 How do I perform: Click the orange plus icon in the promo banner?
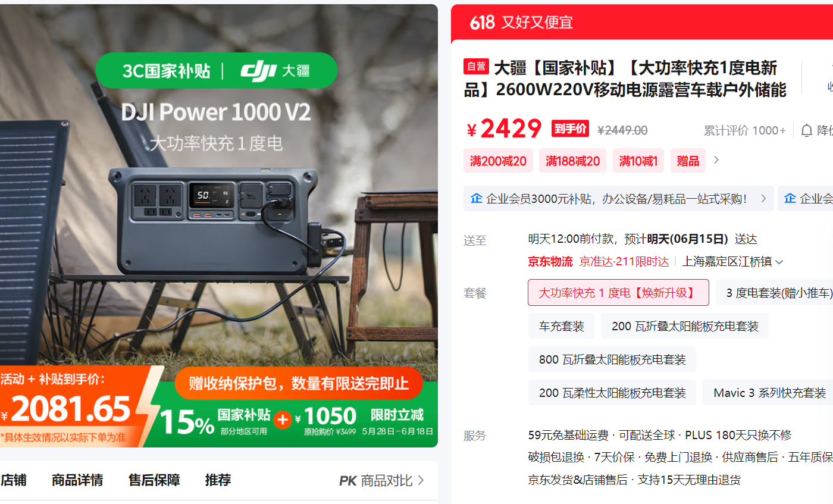pyautogui.click(x=283, y=420)
